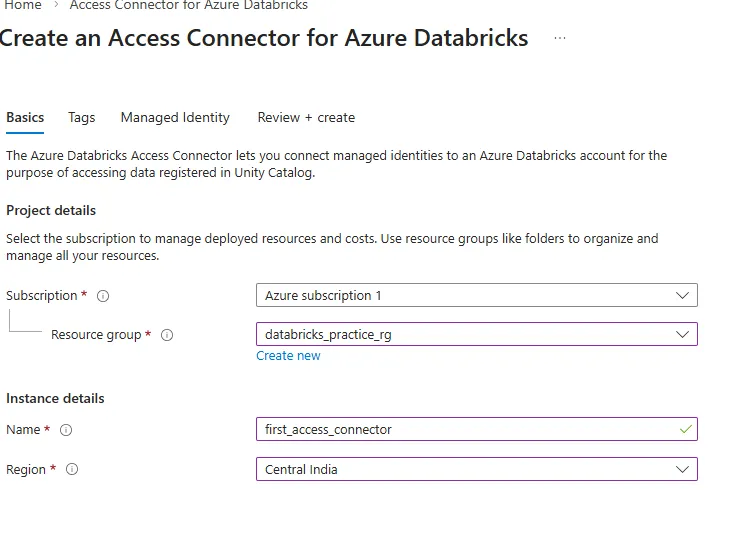This screenshot has width=747, height=551.
Task: Select the Basics tab
Action: (x=25, y=118)
